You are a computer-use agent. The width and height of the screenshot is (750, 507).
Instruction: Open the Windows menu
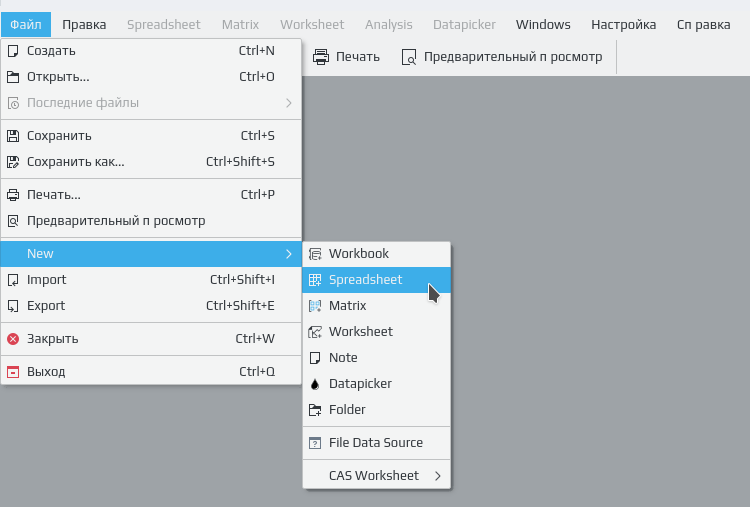point(543,24)
